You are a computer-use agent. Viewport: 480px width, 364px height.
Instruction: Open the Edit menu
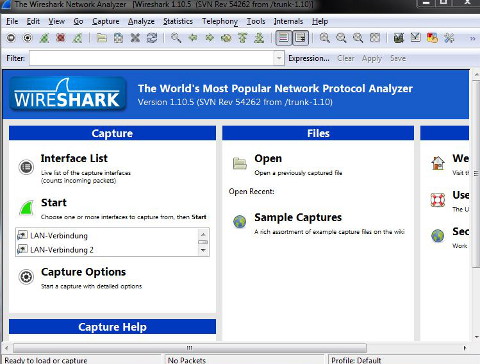pos(33,21)
